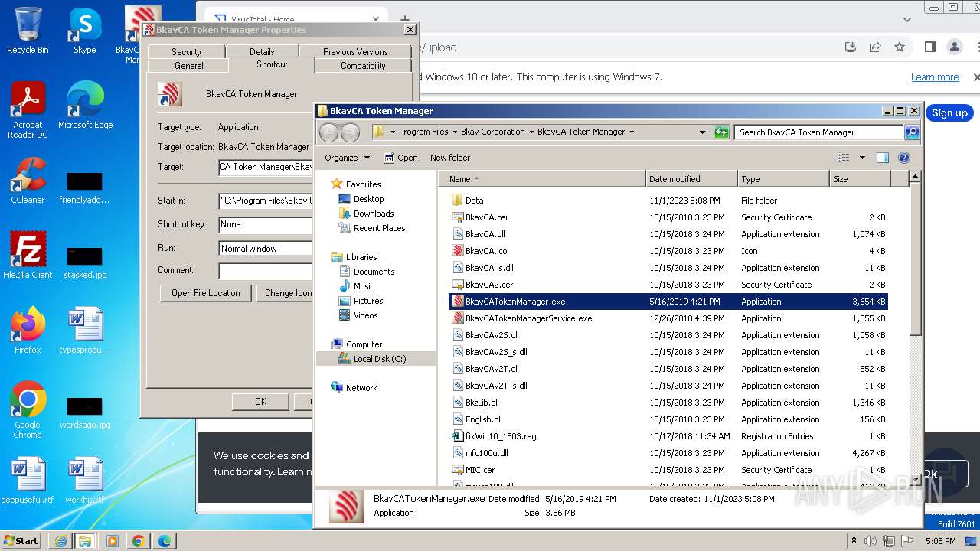This screenshot has width=980, height=551.
Task: Select the Data folder row
Action: pos(668,201)
